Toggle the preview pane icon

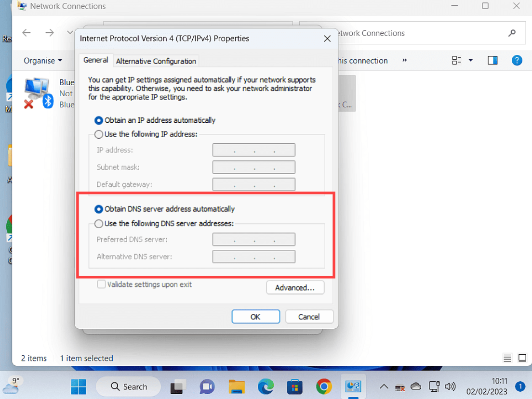pos(492,60)
